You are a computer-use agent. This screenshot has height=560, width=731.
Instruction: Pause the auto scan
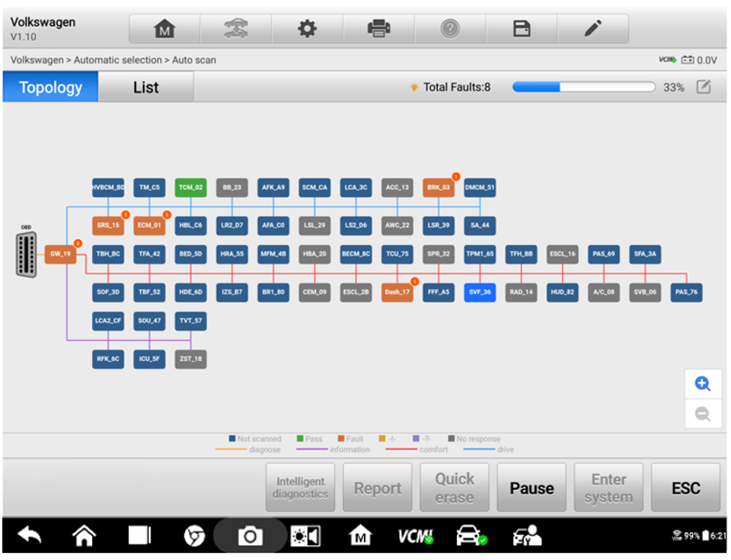point(531,488)
